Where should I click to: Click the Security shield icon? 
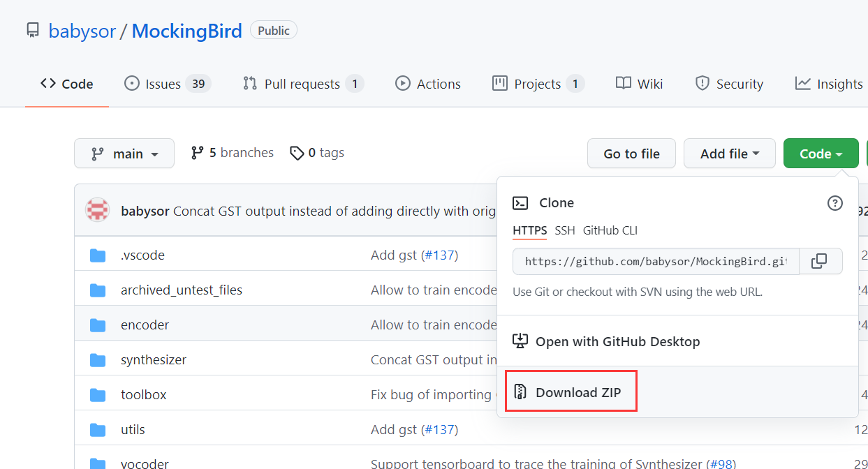(702, 83)
